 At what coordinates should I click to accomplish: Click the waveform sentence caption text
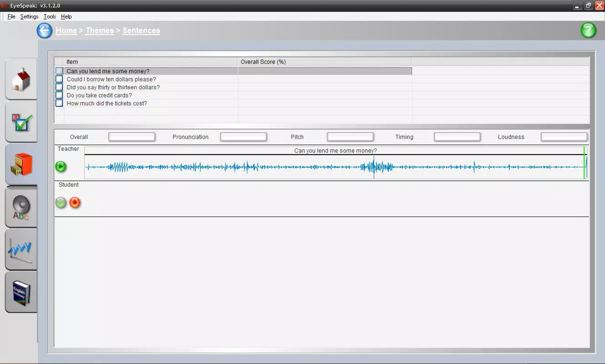[x=336, y=151]
